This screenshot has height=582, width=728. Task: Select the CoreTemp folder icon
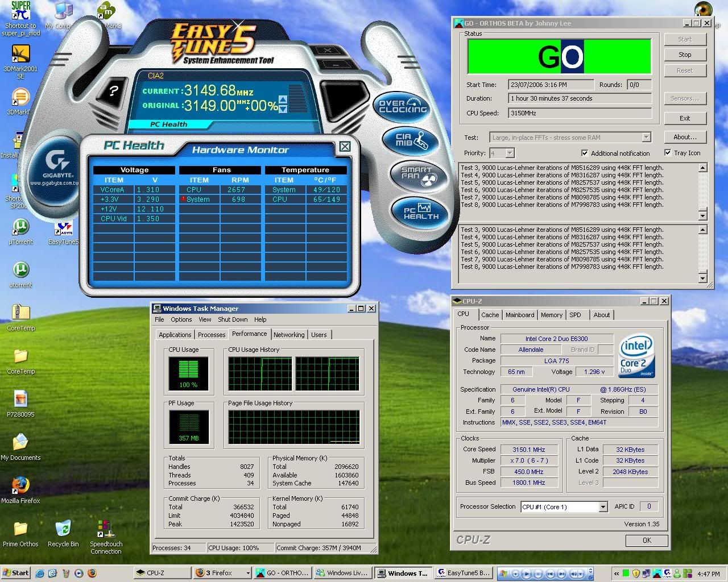pyautogui.click(x=21, y=361)
